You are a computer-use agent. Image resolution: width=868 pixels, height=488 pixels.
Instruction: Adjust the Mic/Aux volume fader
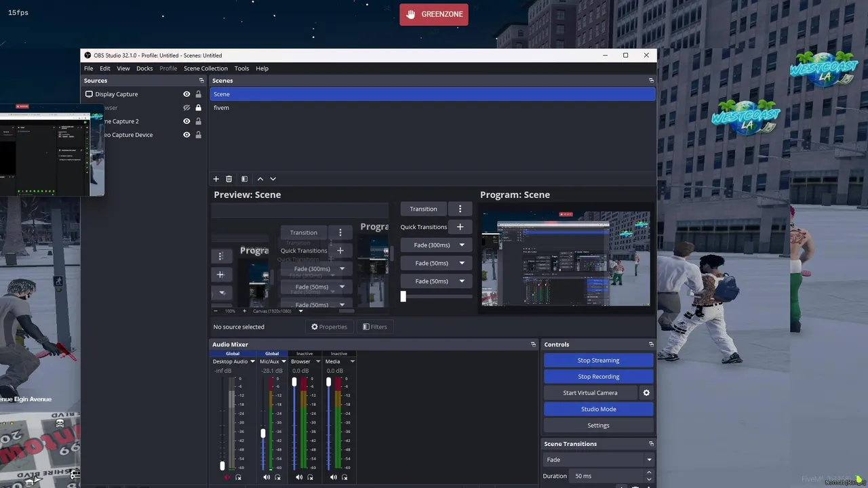tap(263, 433)
